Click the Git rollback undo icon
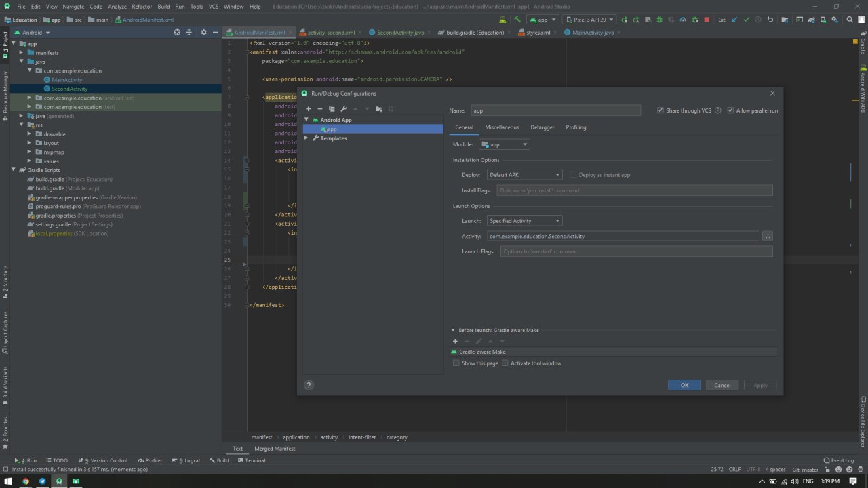This screenshot has height=488, width=868. [x=770, y=20]
